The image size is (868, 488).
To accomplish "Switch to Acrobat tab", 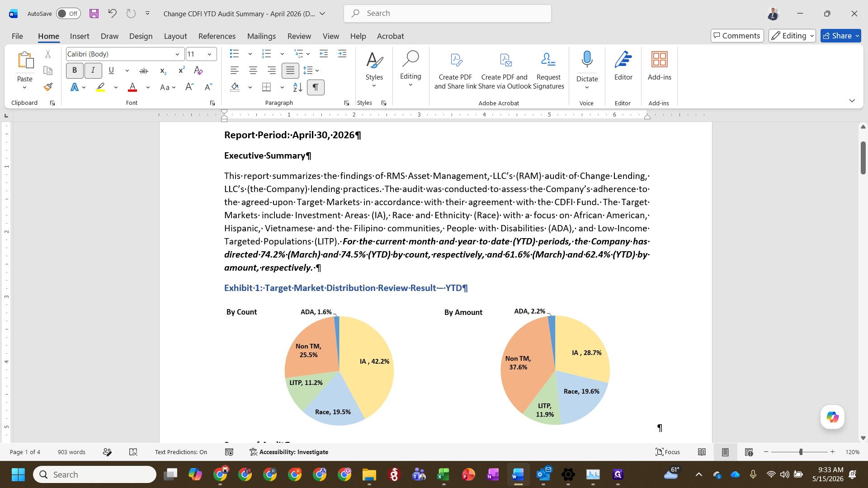I will (x=390, y=36).
